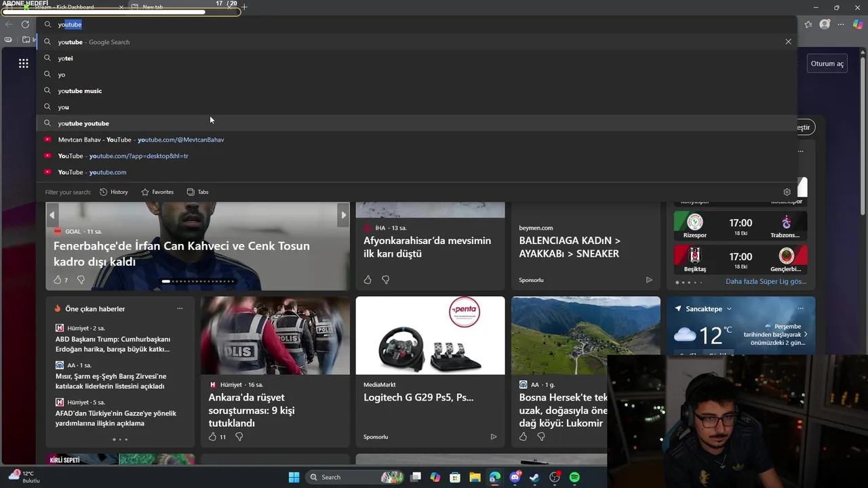
Task: Open Afyonkarahisar'da mevsimin ilk karı article
Action: pos(427,247)
